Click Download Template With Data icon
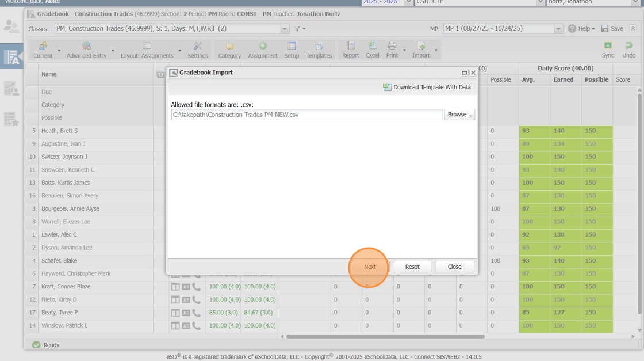This screenshot has height=361, width=644. point(387,87)
